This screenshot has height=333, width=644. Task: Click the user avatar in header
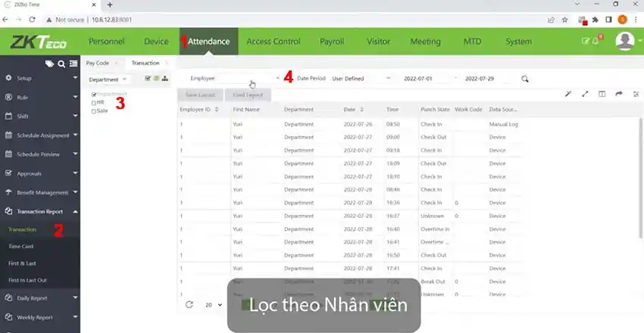(625, 41)
